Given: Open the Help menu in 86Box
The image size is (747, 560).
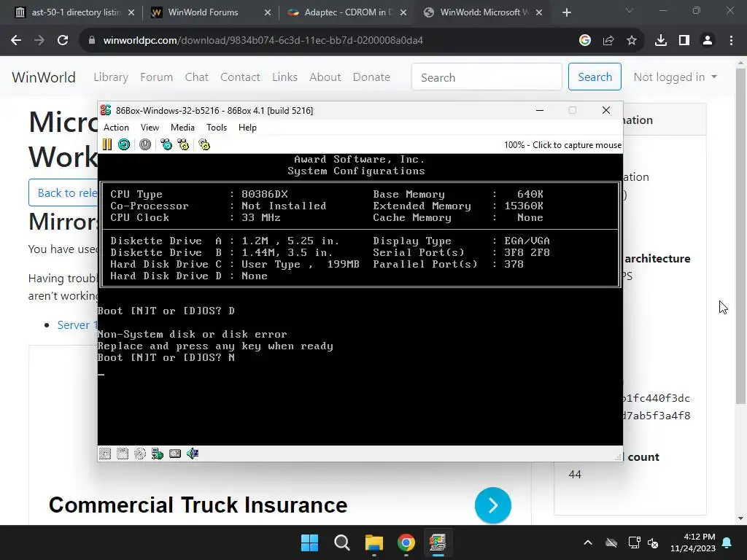Looking at the screenshot, I should (247, 128).
